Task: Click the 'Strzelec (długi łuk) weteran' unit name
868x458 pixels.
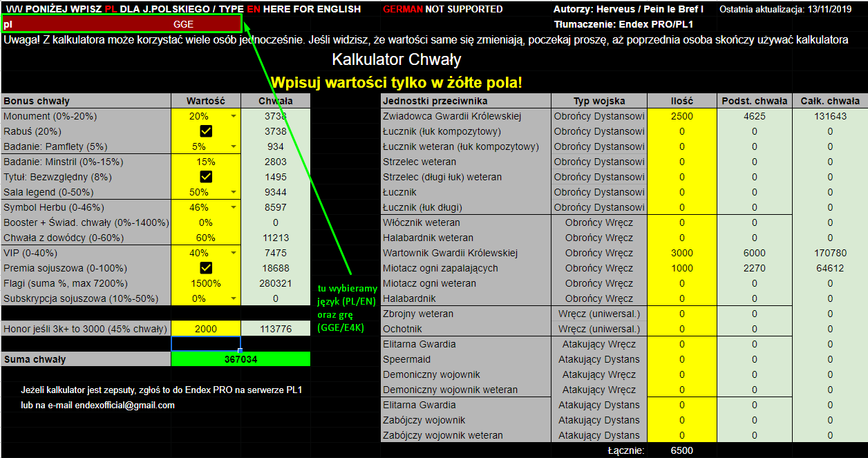Action: point(442,177)
